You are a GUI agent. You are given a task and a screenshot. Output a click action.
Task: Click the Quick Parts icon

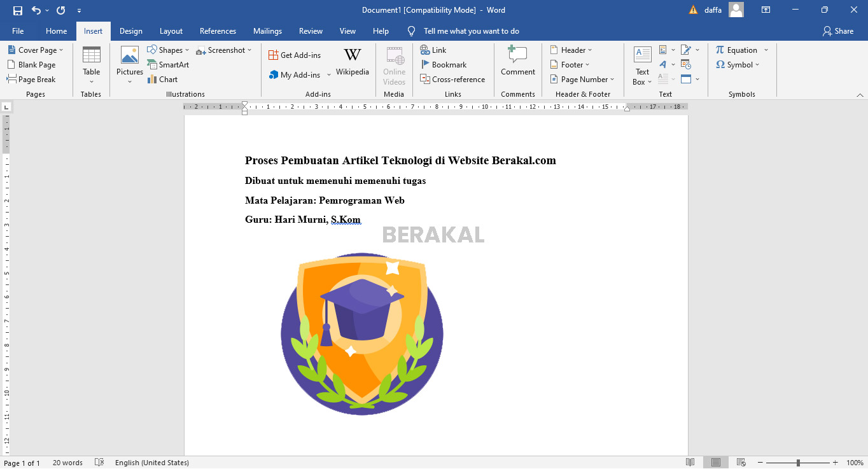[x=663, y=50]
